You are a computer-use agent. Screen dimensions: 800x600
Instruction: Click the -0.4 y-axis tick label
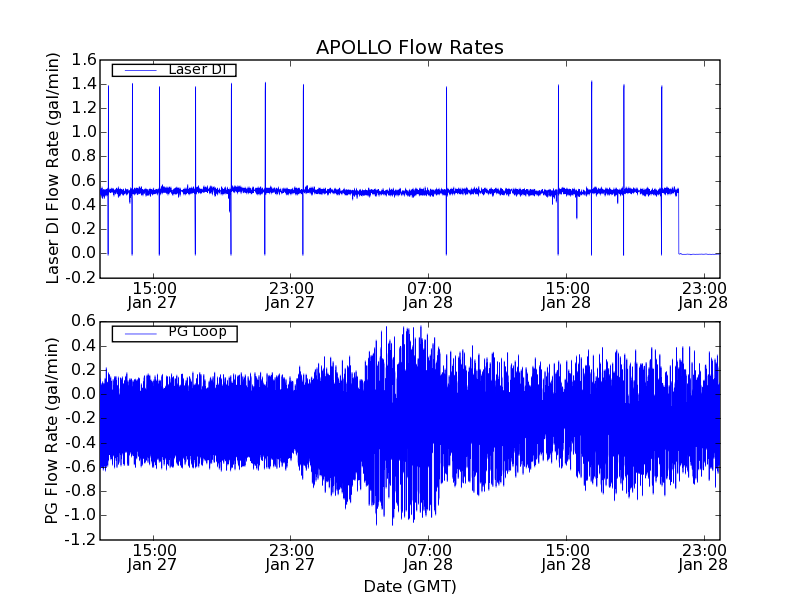[x=81, y=442]
